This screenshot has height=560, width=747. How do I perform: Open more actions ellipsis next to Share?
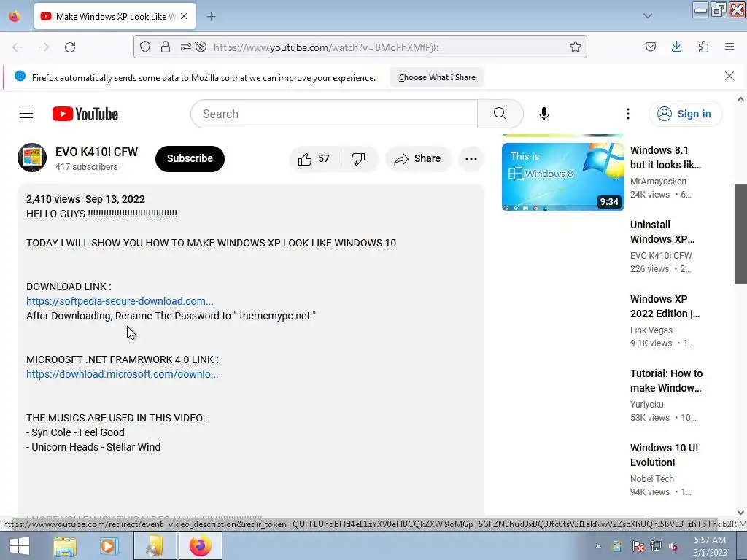[x=471, y=158]
